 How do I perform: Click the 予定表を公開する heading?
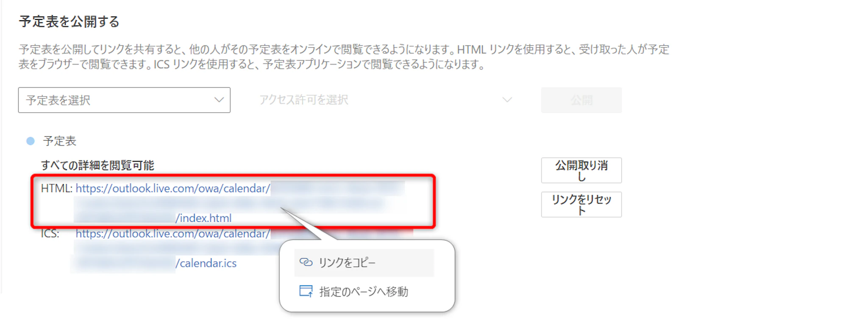[69, 22]
